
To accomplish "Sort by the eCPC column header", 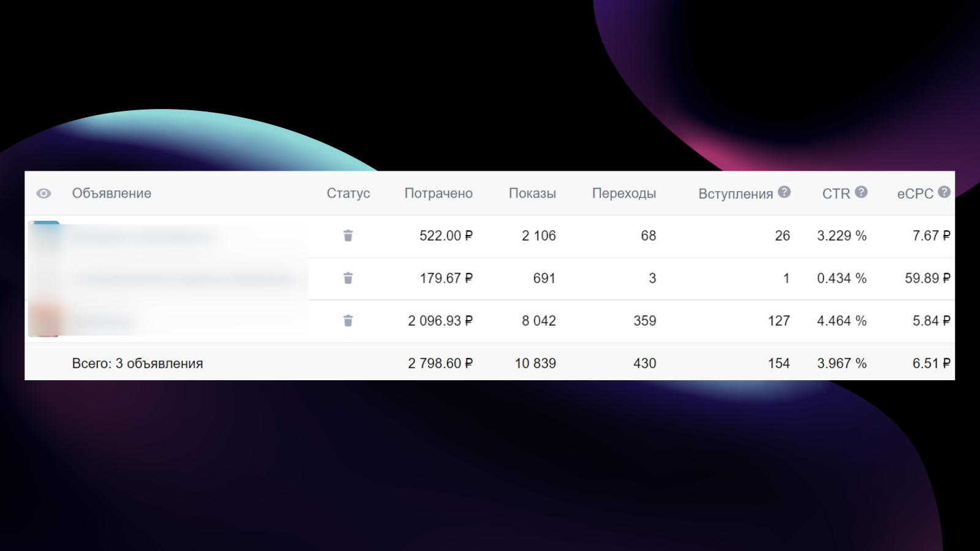I will coord(915,193).
